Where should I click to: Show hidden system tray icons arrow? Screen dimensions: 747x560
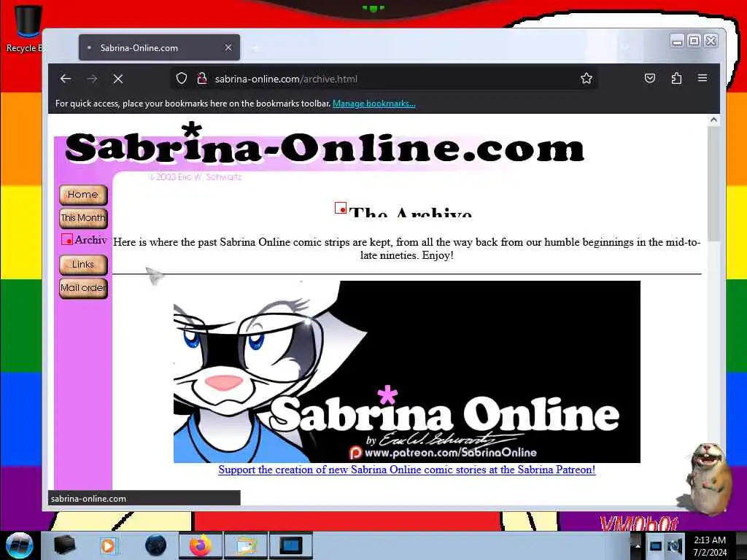pyautogui.click(x=637, y=545)
